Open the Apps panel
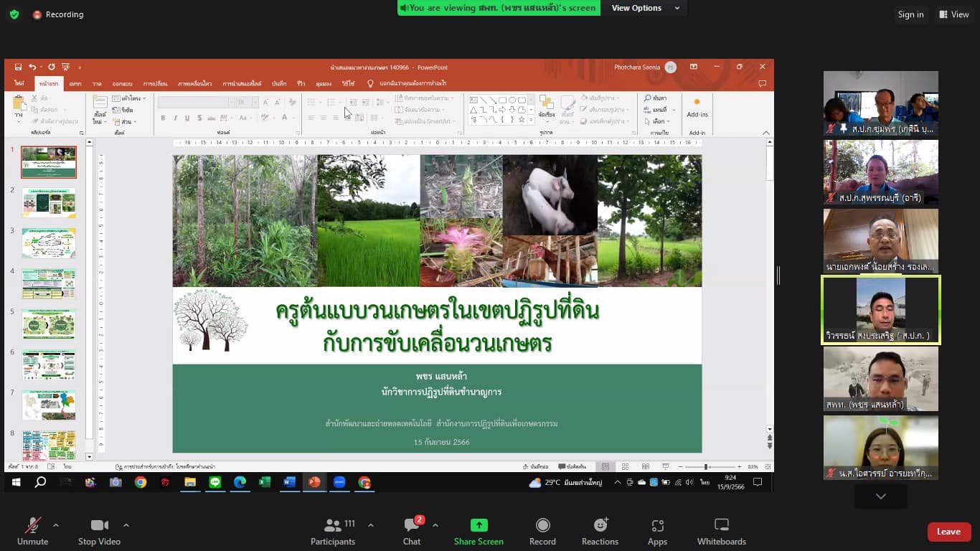The width and height of the screenshot is (980, 551). coord(657,531)
